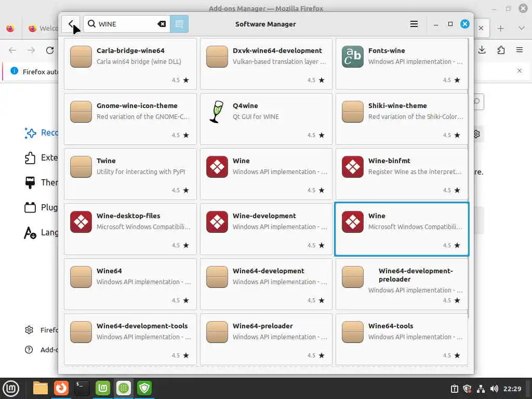532x399 pixels.
Task: Reload page in Firefox window
Action: click(x=50, y=50)
